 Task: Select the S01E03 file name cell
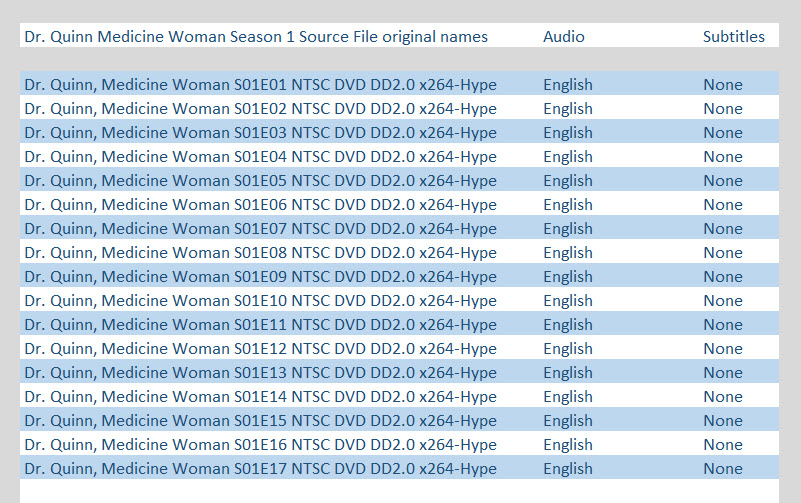coord(261,133)
